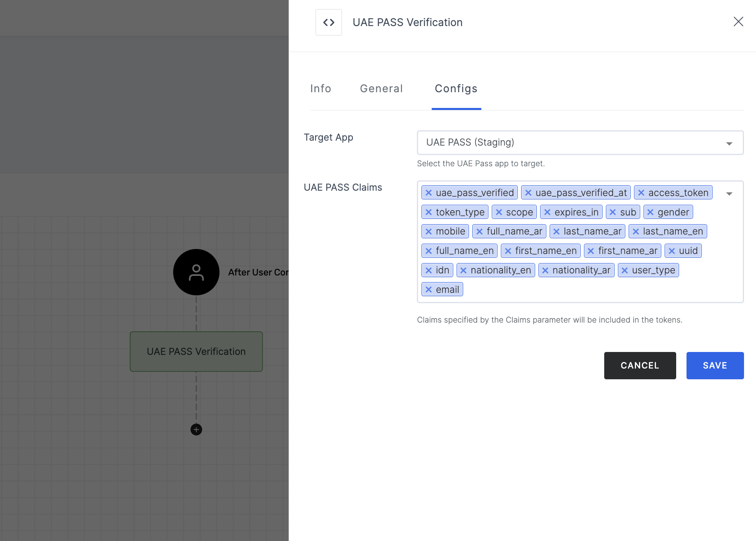
Task: Switch to the Info tab
Action: [x=321, y=89]
